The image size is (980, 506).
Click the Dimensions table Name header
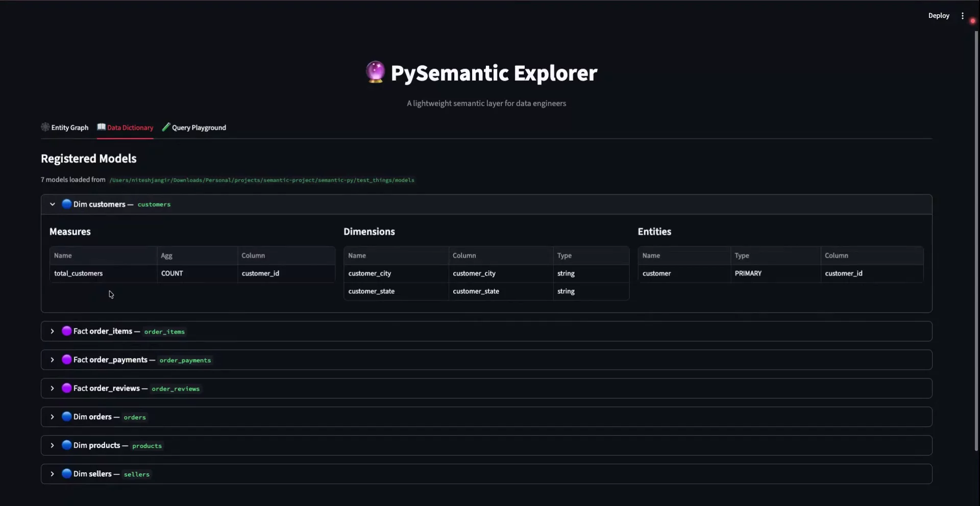[396, 256]
